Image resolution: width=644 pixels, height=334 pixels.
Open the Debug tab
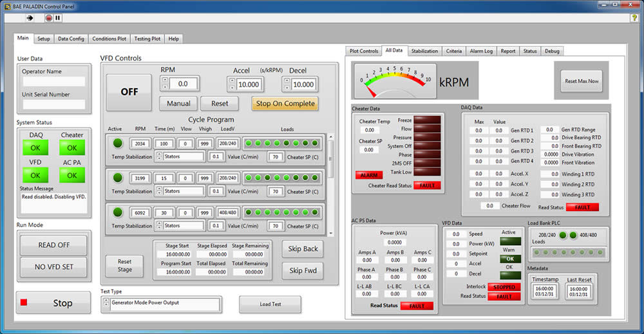pos(552,51)
